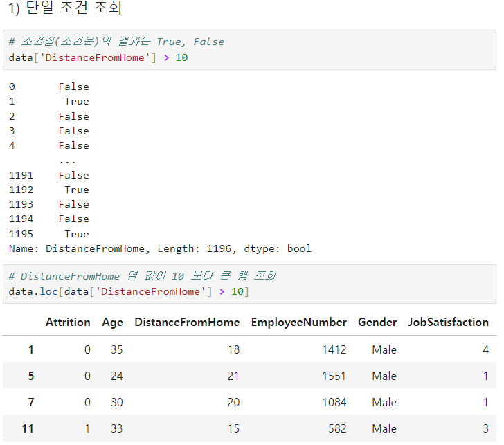The height and width of the screenshot is (445, 504).
Task: Click the output row '4 False'
Action: [x=49, y=145]
